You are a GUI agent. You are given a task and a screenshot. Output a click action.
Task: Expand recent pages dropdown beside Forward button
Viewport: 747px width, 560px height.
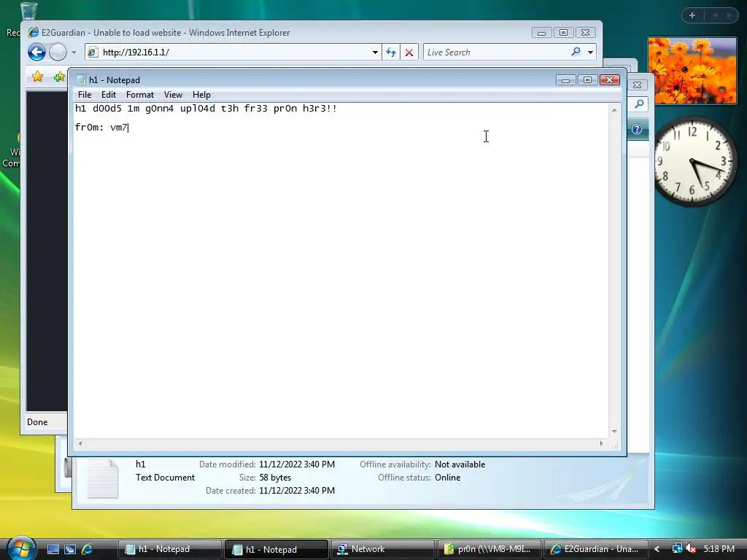74,52
